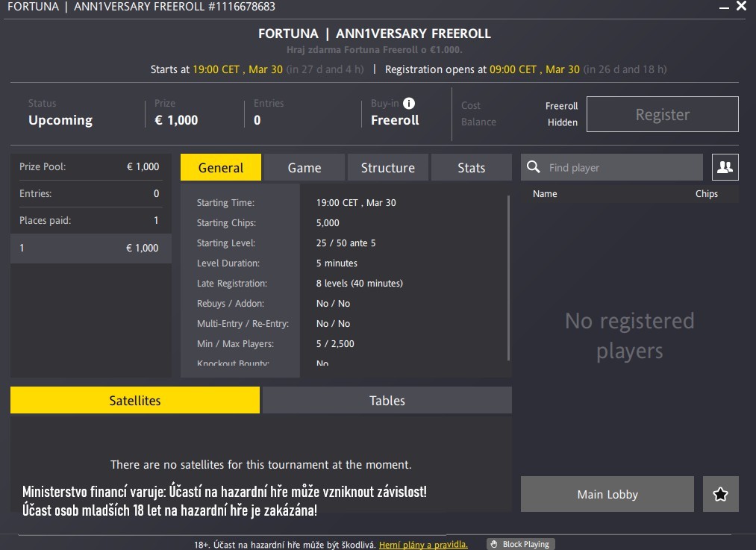Screen dimensions: 756x550
Task: Click the Upcoming status text
Action: 60,120
